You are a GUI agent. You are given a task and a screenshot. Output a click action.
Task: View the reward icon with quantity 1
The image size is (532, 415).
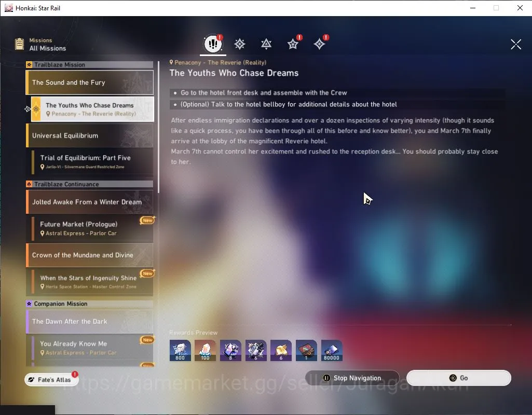(x=306, y=351)
